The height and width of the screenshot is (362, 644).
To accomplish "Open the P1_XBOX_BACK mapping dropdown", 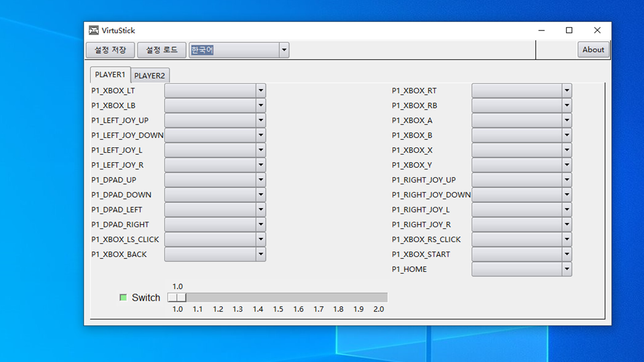I will click(x=261, y=254).
